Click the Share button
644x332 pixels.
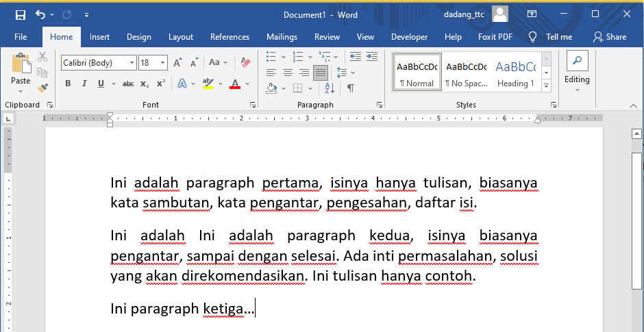coord(610,37)
